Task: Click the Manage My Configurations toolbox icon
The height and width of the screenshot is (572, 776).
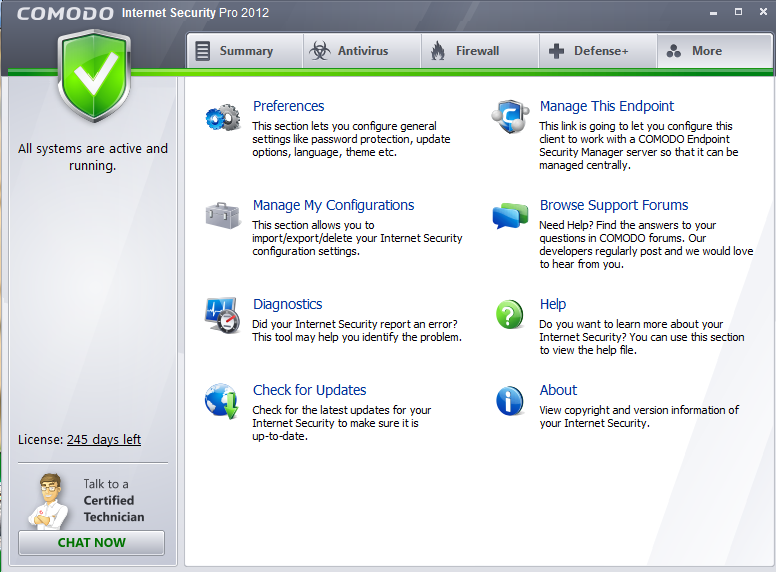Action: coord(222,215)
